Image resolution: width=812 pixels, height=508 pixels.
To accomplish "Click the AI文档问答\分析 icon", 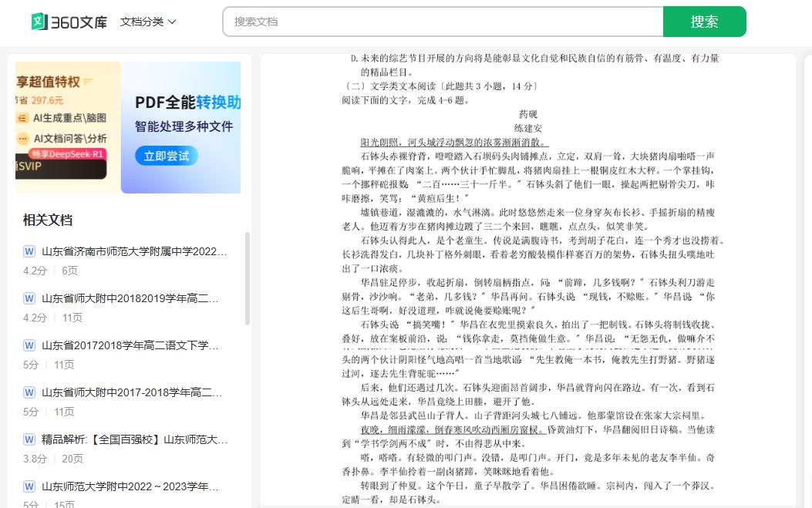I will tap(22, 139).
